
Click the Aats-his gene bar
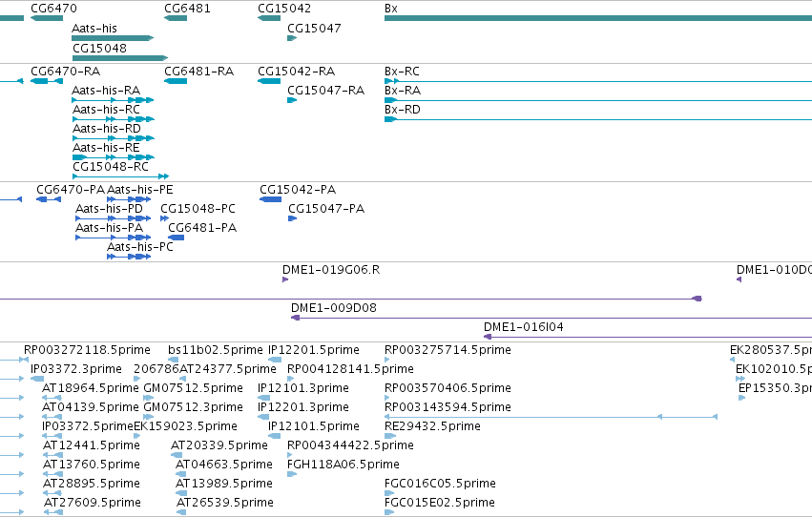point(113,38)
